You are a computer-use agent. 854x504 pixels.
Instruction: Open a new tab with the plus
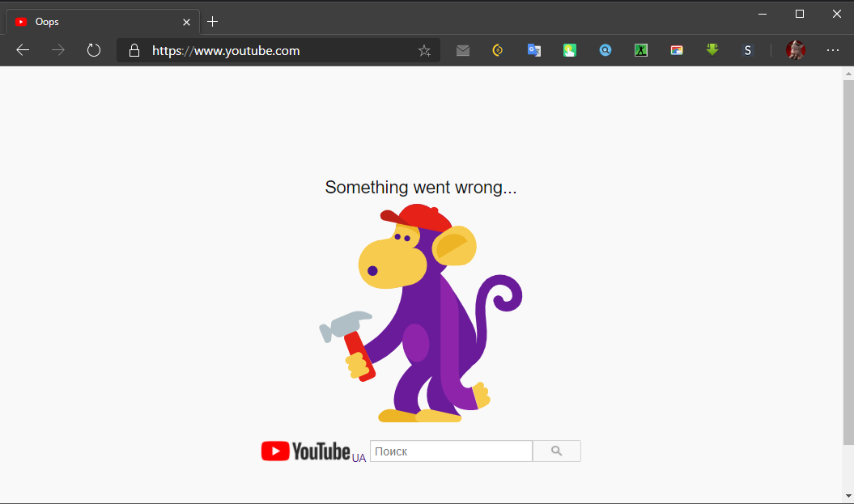click(212, 22)
